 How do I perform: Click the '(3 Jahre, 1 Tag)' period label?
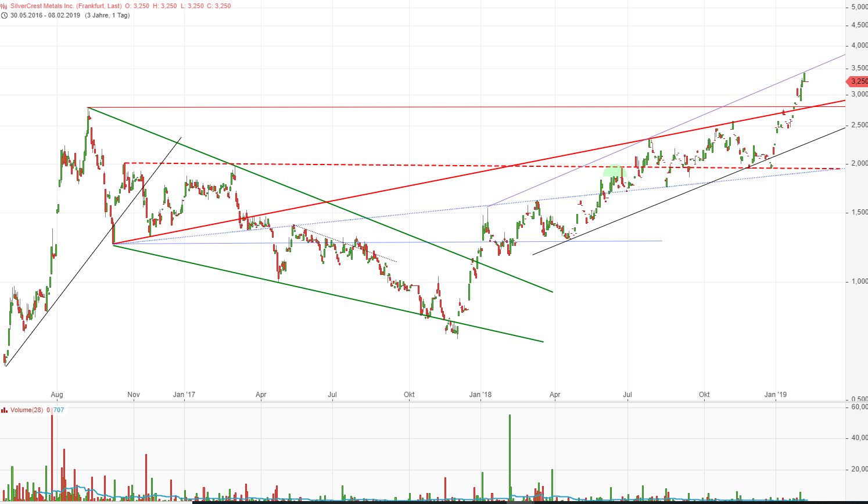point(107,15)
